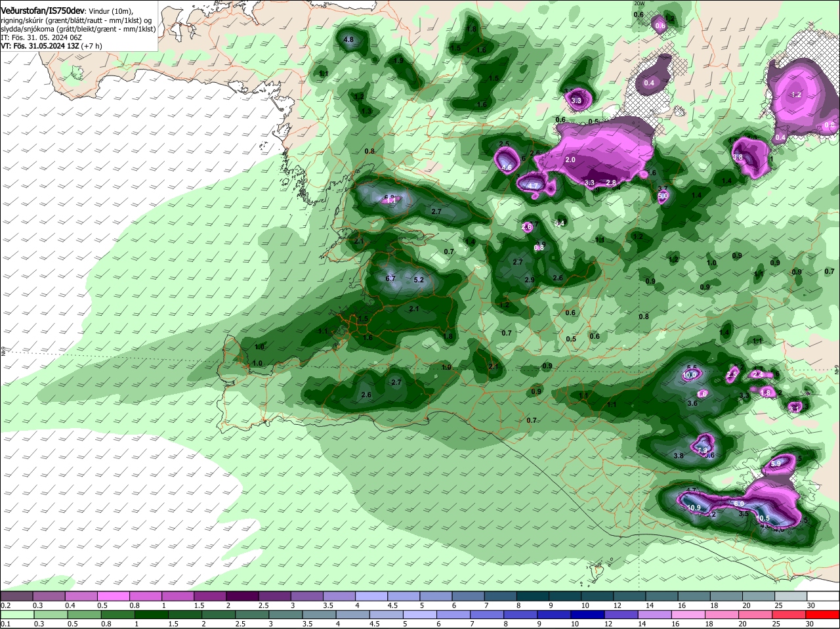Click the white swatch labeled 30 in the upper legend row
This screenshot has width=840, height=629.
823,596
